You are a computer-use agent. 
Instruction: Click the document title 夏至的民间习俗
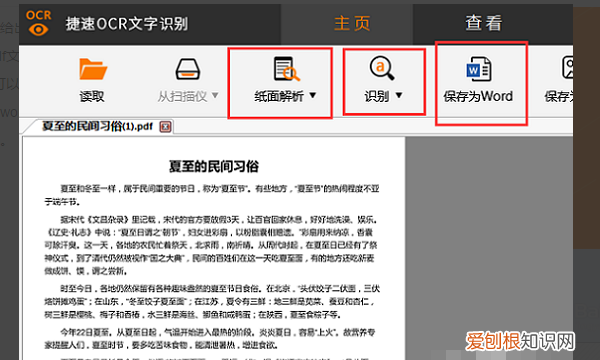[214, 166]
